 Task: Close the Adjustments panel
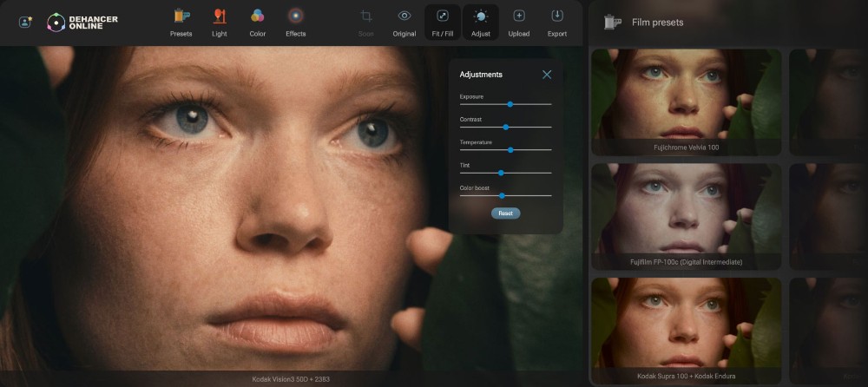point(547,75)
